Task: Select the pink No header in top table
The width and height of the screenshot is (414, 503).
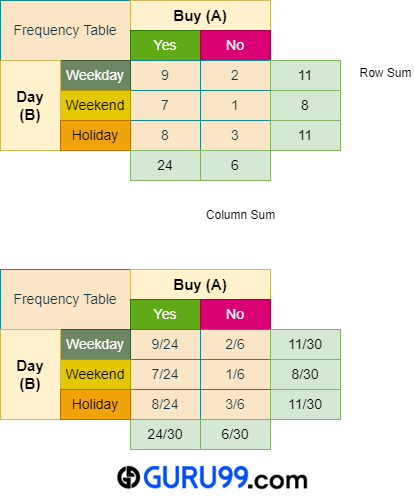Action: tap(235, 45)
